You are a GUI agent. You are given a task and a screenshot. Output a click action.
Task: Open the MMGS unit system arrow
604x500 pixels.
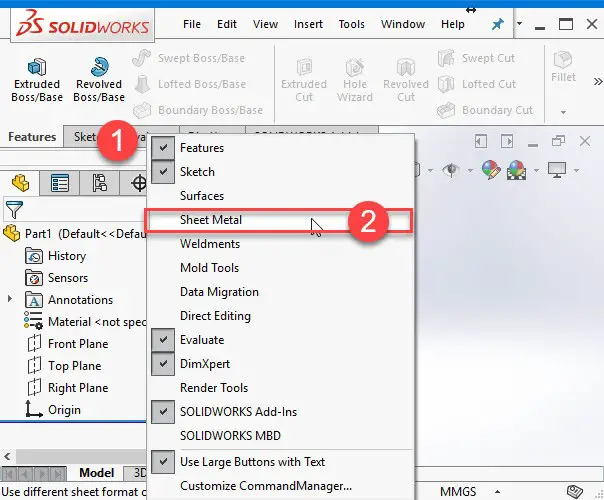pyautogui.click(x=497, y=492)
